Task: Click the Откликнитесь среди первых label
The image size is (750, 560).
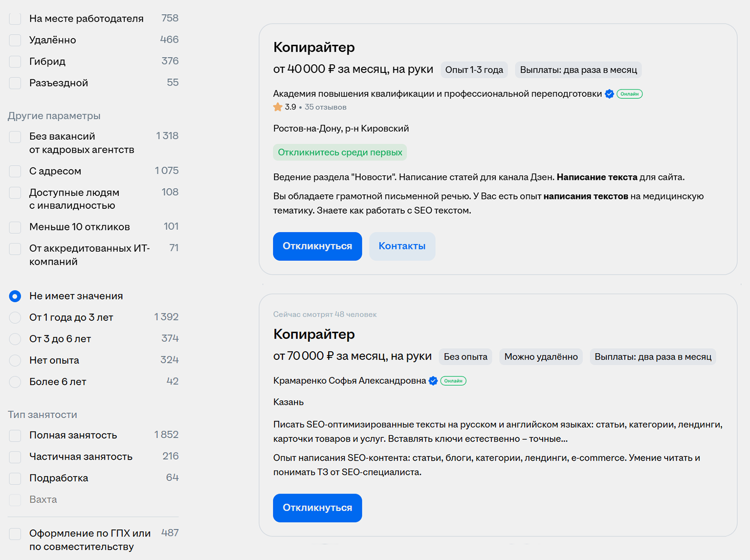Action: pyautogui.click(x=339, y=152)
